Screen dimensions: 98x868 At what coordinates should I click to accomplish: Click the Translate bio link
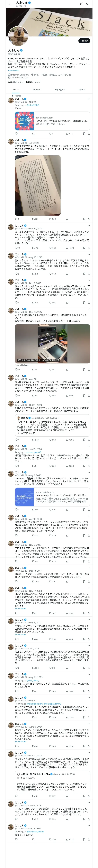point(14,70)
